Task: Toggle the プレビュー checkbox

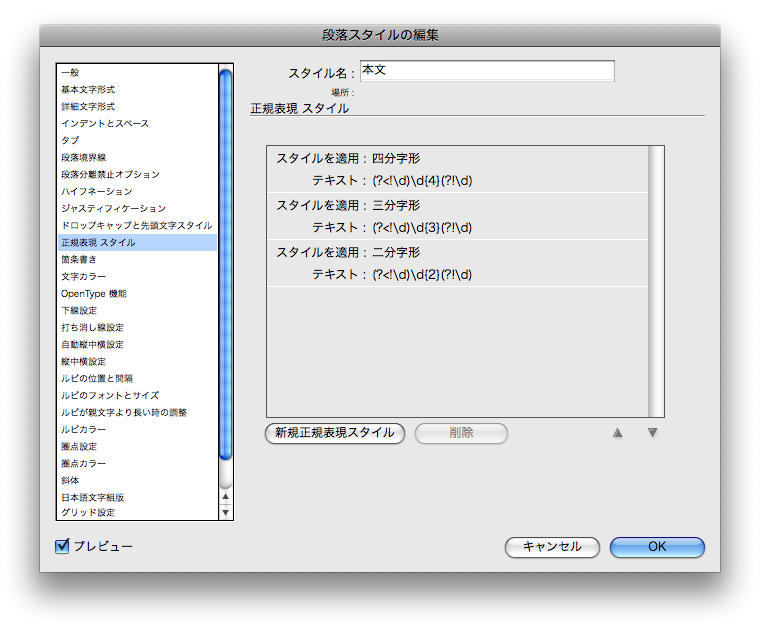Action: tap(62, 546)
